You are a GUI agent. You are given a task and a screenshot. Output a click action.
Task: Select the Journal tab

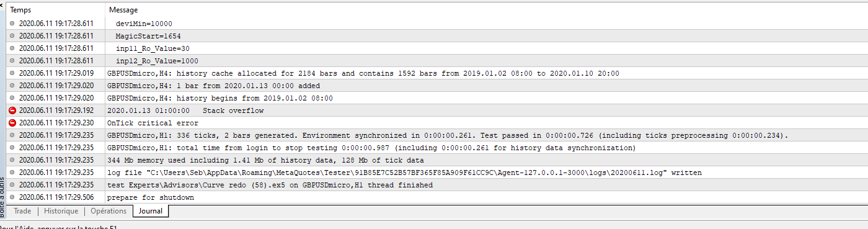151,211
